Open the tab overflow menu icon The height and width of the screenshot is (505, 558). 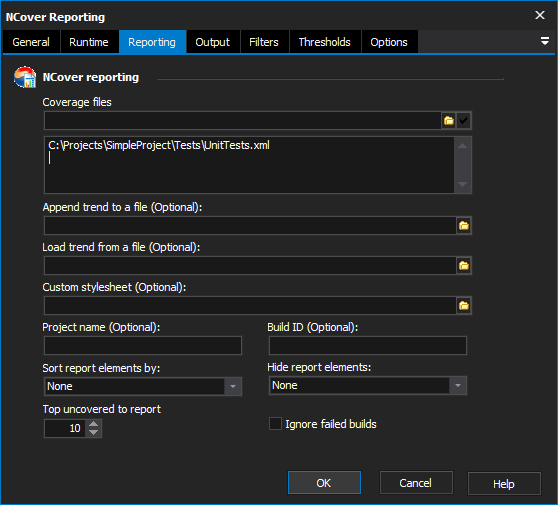click(x=544, y=41)
